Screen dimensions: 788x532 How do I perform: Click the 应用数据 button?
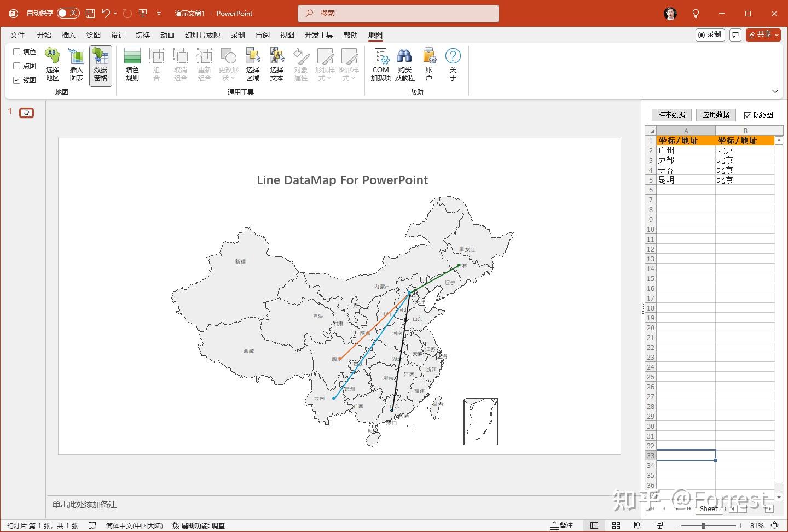715,115
